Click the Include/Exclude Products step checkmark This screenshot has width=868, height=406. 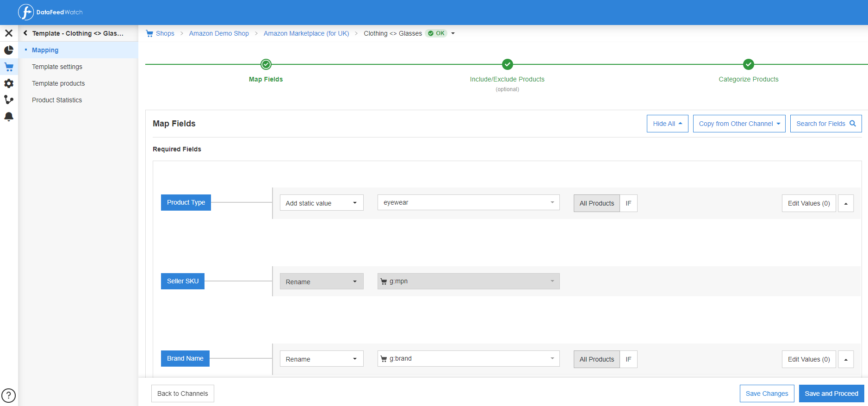point(508,64)
